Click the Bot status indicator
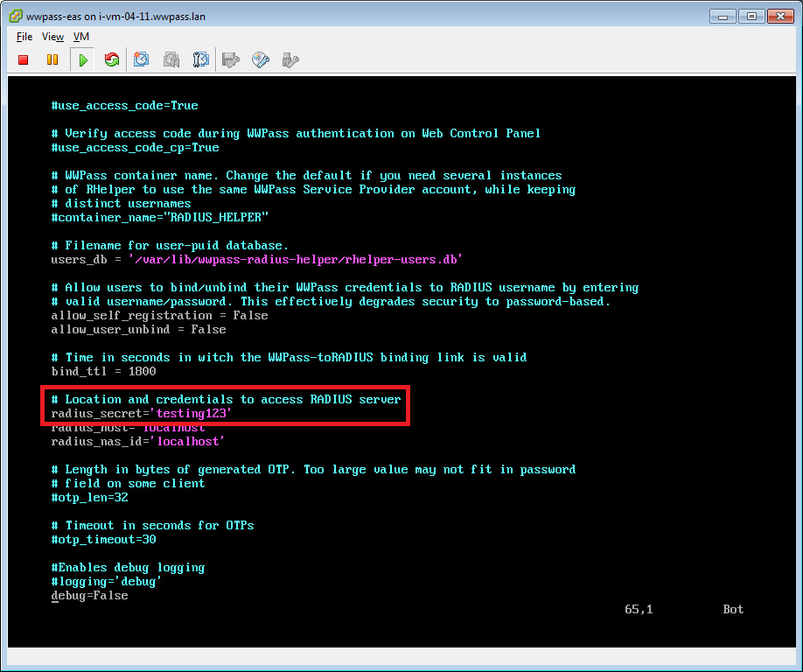The height and width of the screenshot is (672, 803). pyautogui.click(x=733, y=609)
